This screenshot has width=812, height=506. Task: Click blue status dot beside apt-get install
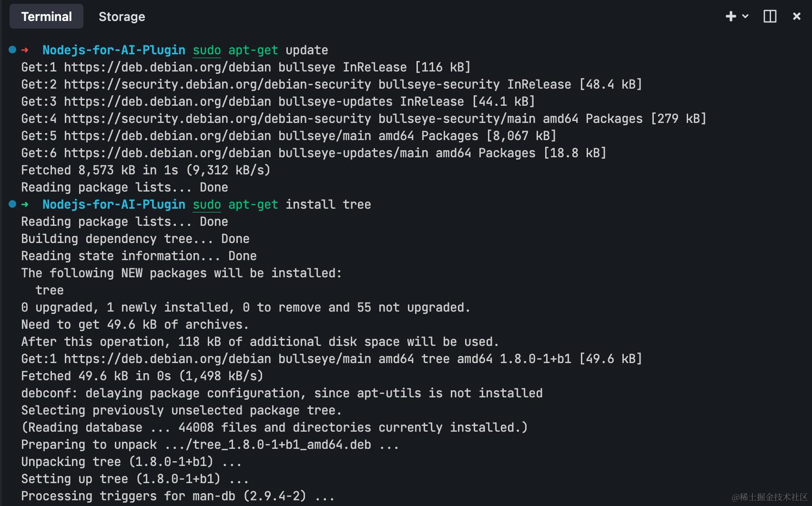pyautogui.click(x=12, y=204)
